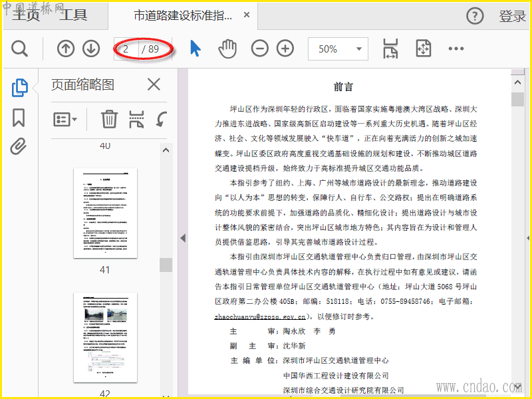The width and height of the screenshot is (532, 399).
Task: Click the thumbnail panel scrollbar handle
Action: (x=166, y=265)
